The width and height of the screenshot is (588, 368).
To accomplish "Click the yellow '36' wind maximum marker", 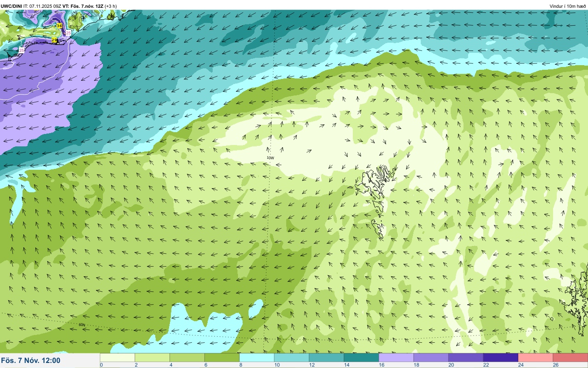I will (x=59, y=26).
